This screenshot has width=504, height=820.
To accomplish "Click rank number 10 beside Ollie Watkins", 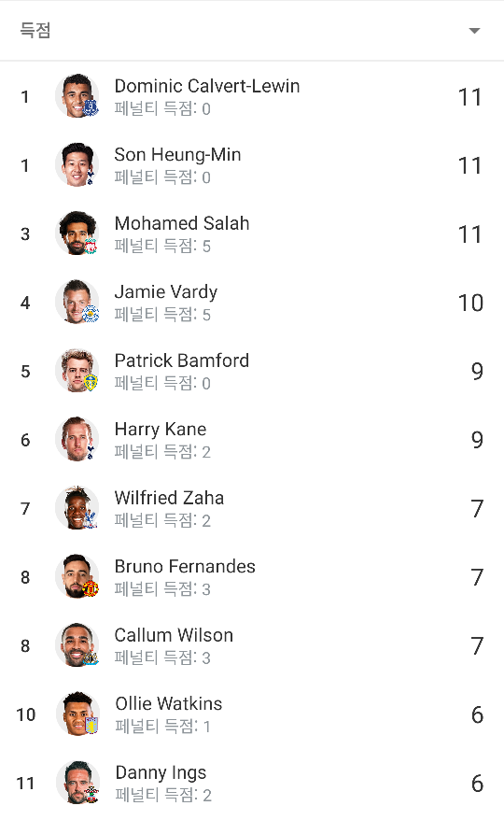I will tap(25, 714).
